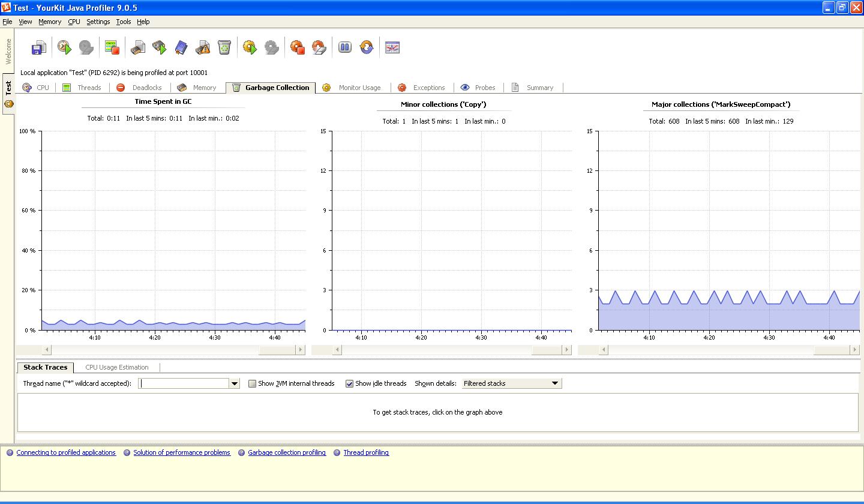
Task: Click the greyed-out Stop CPU profiling icon
Action: pos(86,47)
